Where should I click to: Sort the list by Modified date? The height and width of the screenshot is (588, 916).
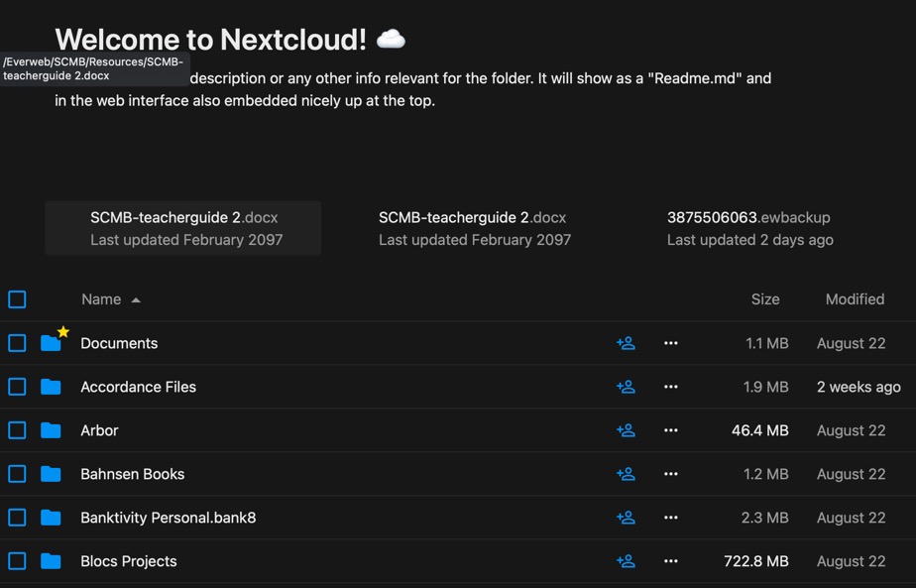(855, 299)
